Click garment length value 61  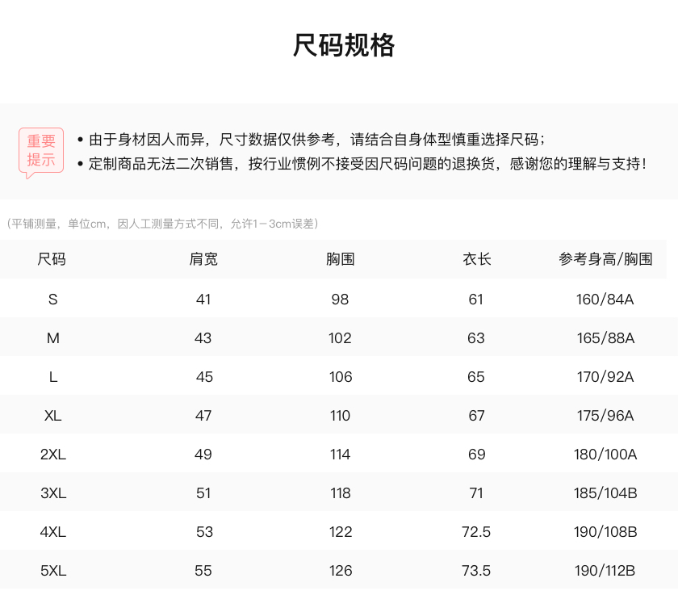click(x=475, y=300)
